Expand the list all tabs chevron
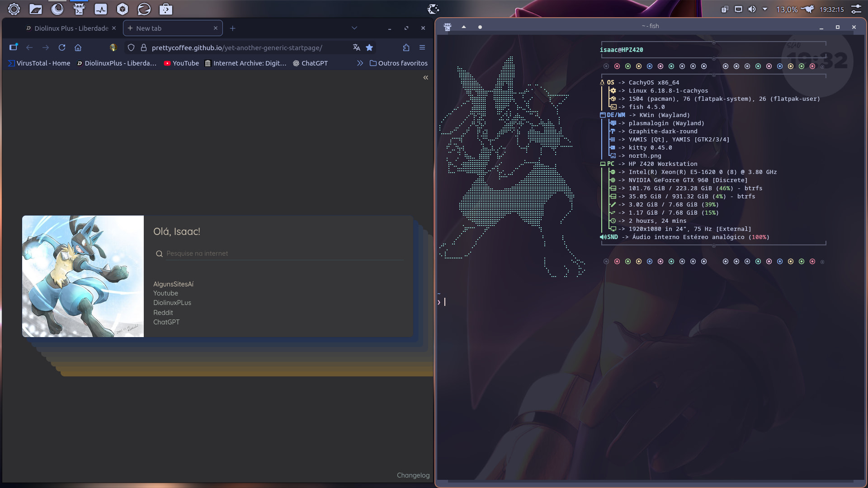 (x=354, y=28)
